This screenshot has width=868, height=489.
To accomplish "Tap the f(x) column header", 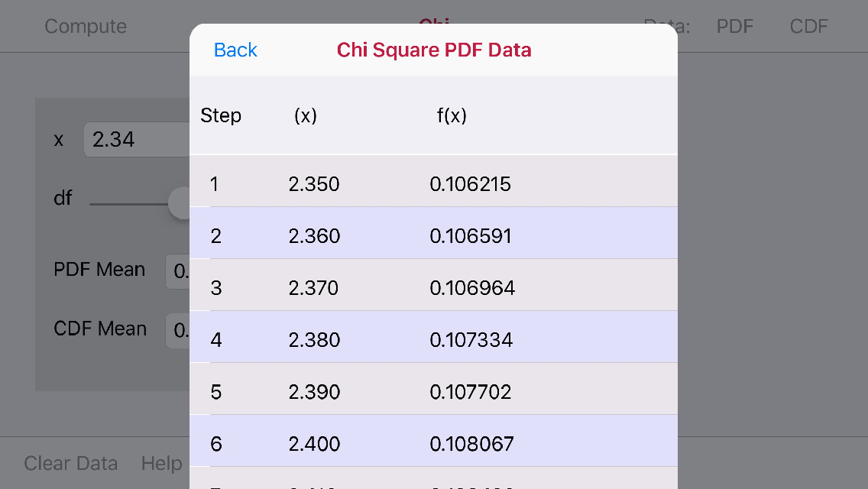I will click(x=452, y=115).
